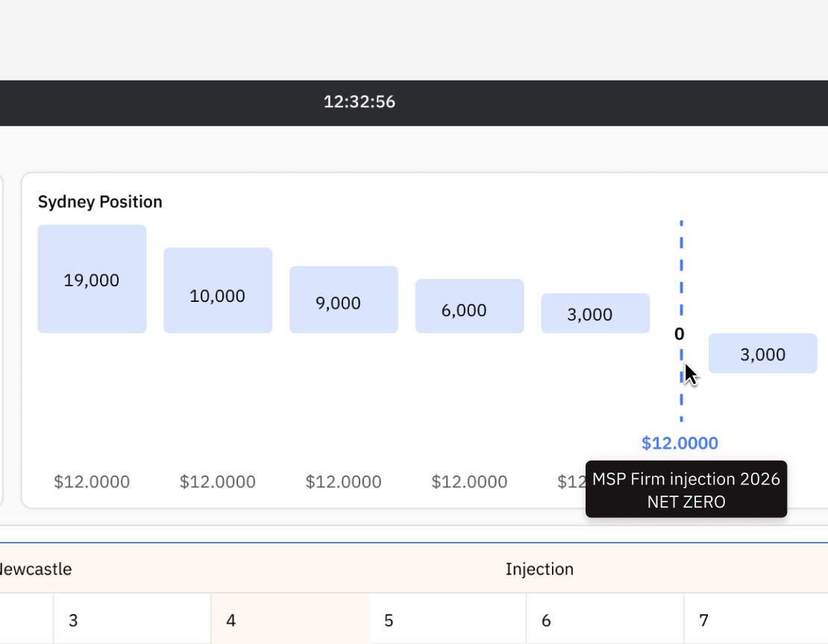Click the 9,000 position bar
This screenshot has height=644, width=828.
(343, 299)
